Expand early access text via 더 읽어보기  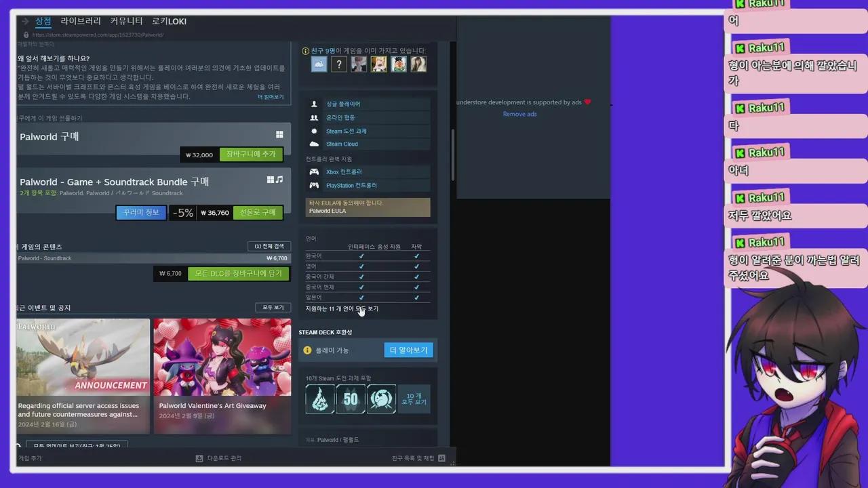point(271,97)
